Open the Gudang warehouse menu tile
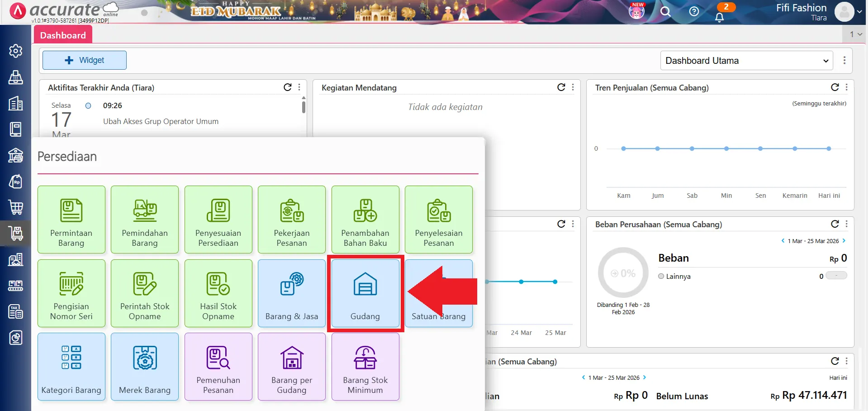The width and height of the screenshot is (868, 411). (x=365, y=293)
